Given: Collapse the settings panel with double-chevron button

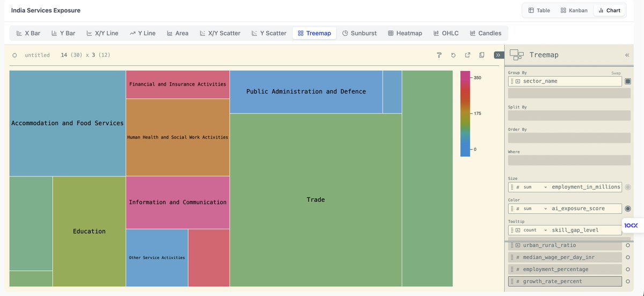Looking at the screenshot, I should pyautogui.click(x=499, y=55).
